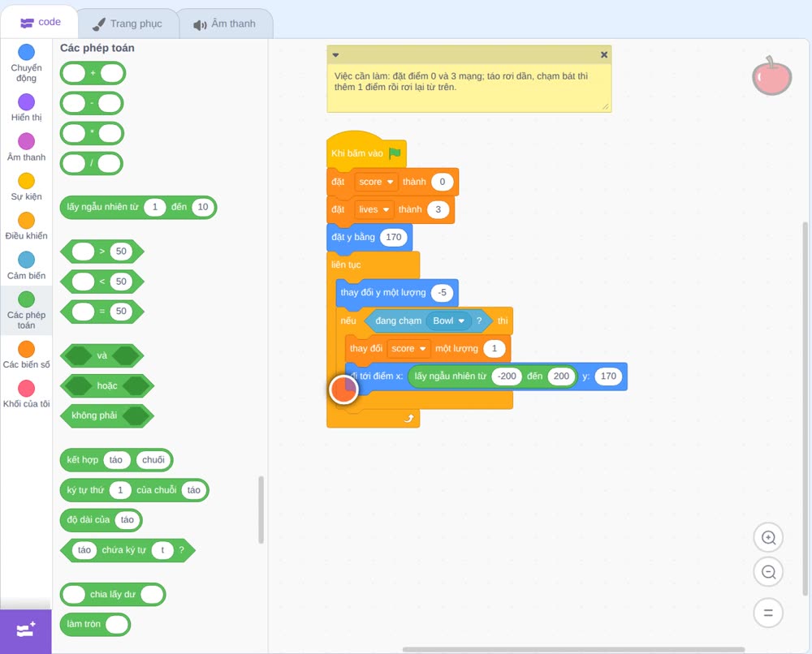Click the đặt y bằng value 170
This screenshot has height=654, width=812.
tap(394, 238)
